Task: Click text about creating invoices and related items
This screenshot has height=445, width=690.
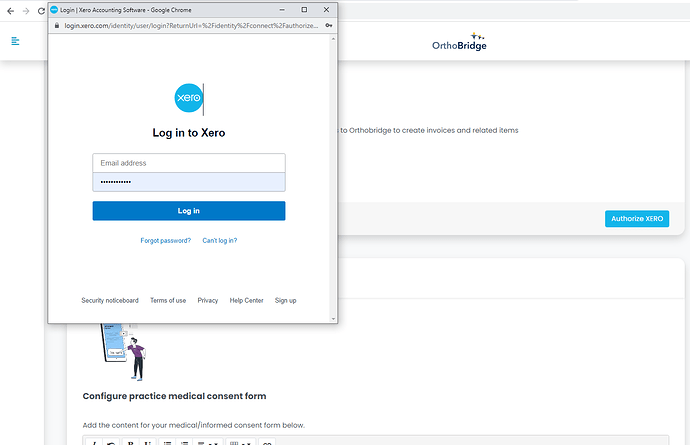Action: 429,130
